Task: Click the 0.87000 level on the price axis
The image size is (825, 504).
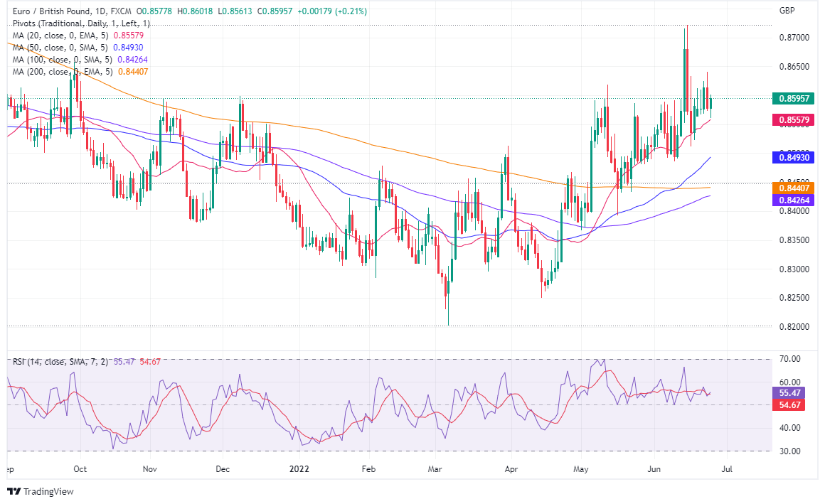Action: coord(793,37)
